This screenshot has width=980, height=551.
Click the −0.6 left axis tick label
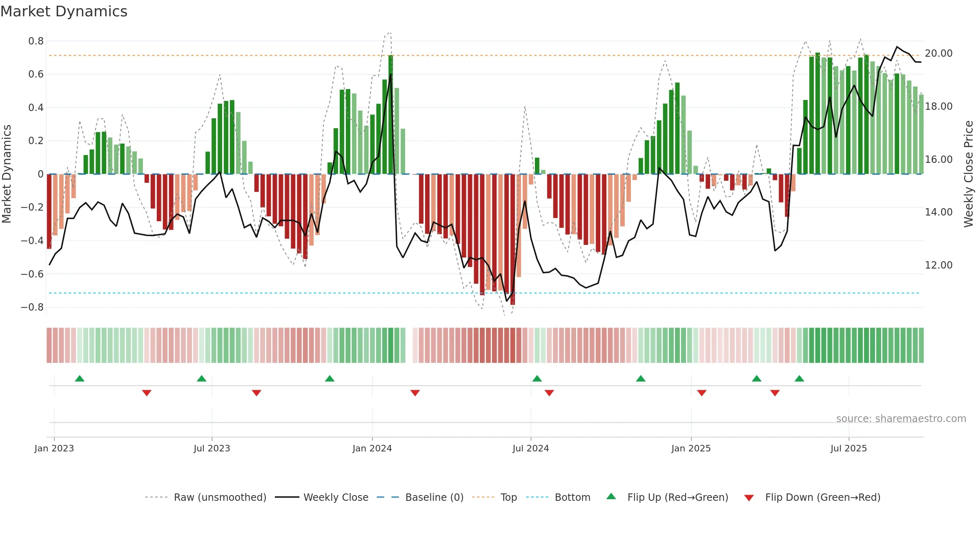32,274
